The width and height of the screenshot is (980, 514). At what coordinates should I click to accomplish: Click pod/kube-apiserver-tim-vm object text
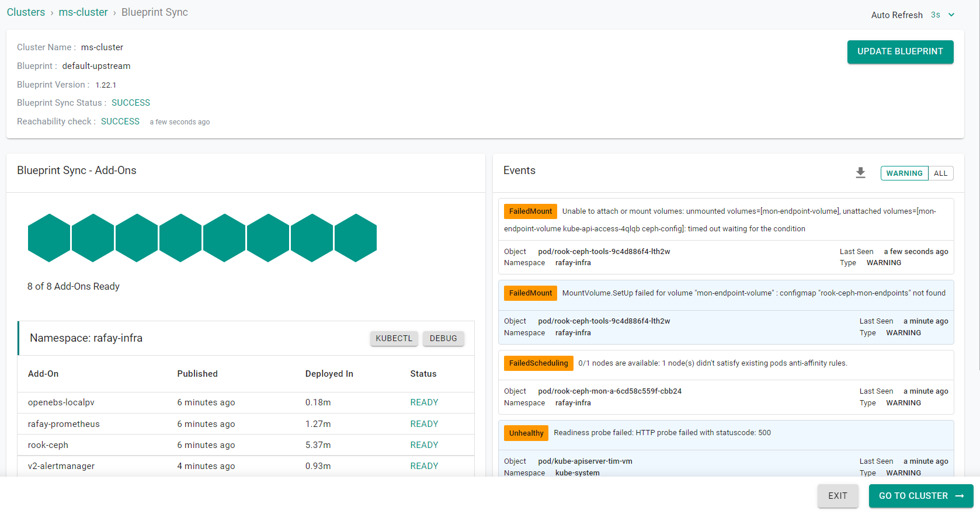(585, 461)
